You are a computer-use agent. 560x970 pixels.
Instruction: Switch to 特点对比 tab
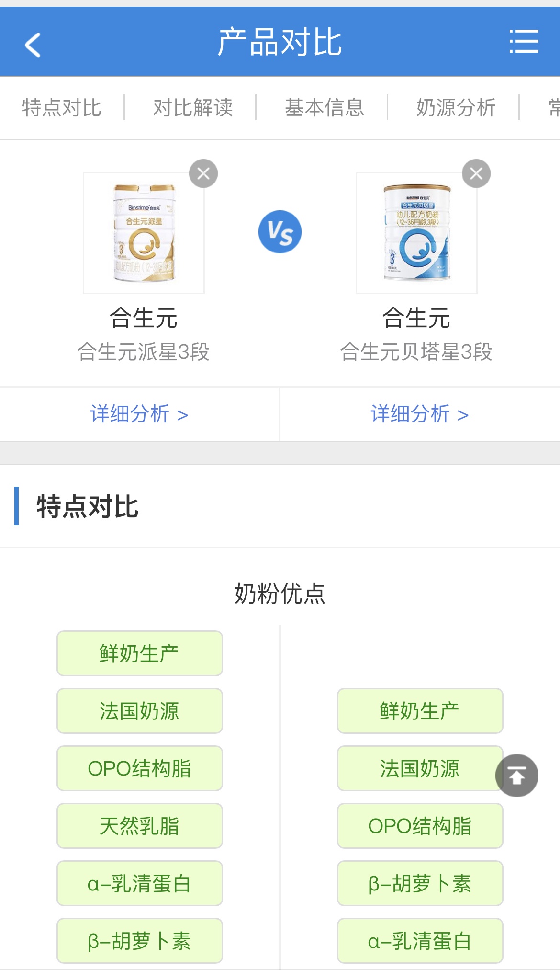pyautogui.click(x=62, y=107)
